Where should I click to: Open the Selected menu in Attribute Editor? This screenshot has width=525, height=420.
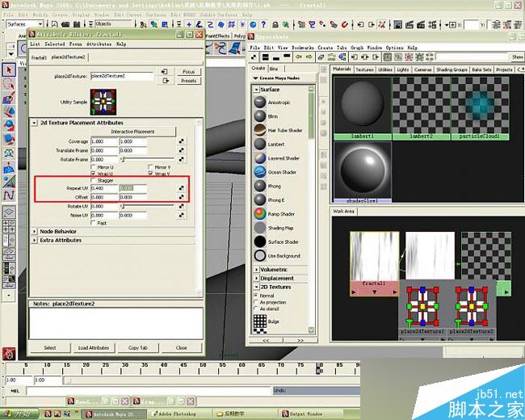55,44
